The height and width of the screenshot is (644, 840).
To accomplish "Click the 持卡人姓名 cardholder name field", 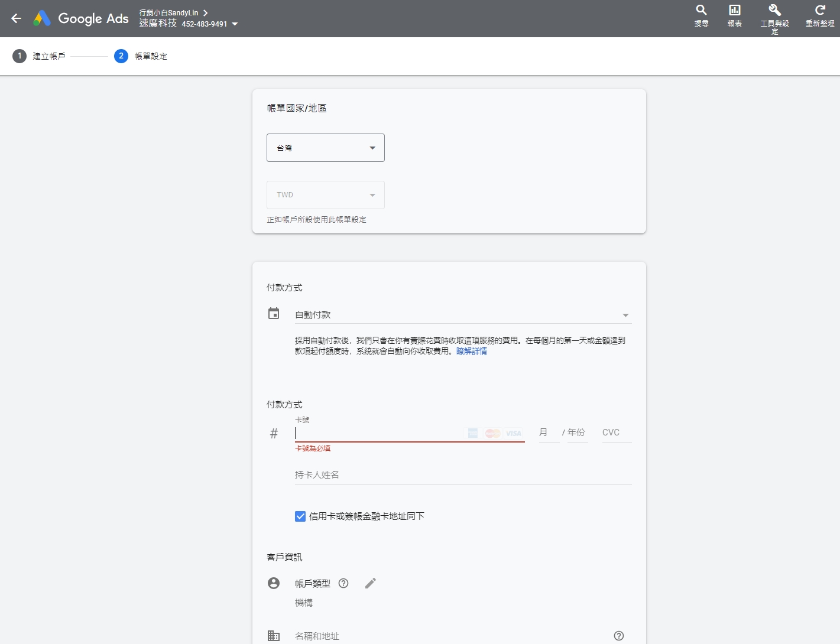I will click(x=463, y=475).
